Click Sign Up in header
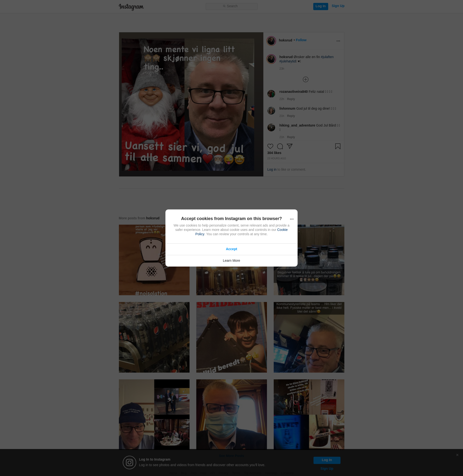The image size is (463, 476). (x=338, y=6)
